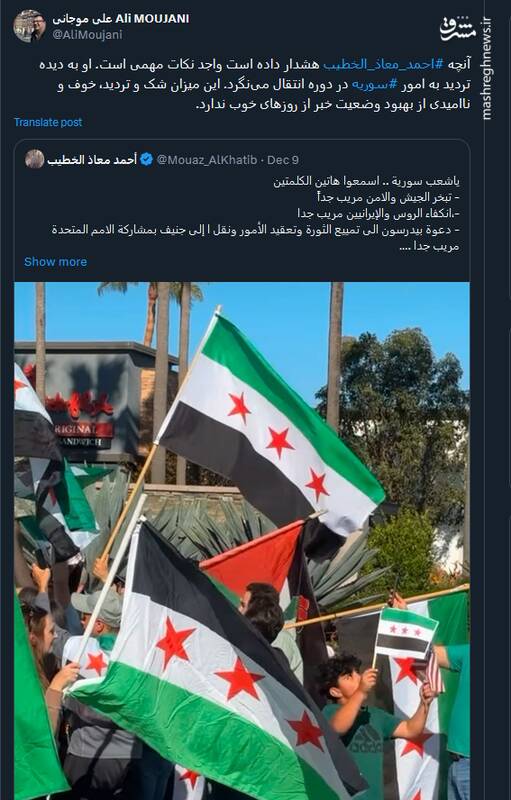Click the quoted tweet's Arabic text body

pos(256,213)
